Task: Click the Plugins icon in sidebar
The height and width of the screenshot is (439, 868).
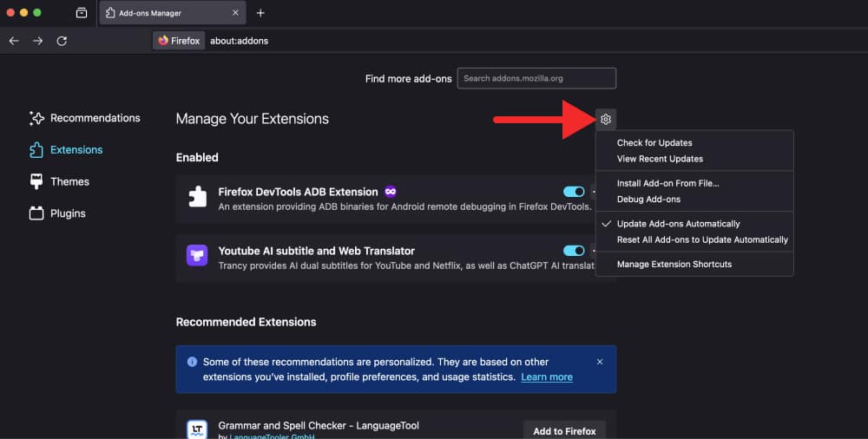Action: [36, 213]
